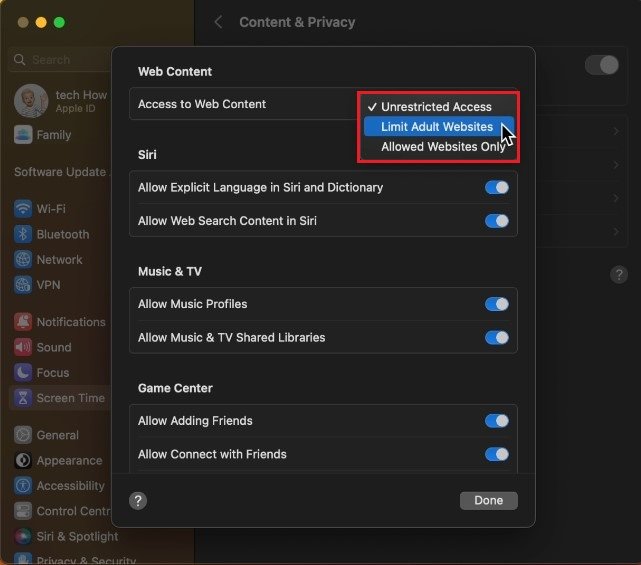
Task: Select Screen Time hourglass icon
Action: (23, 398)
